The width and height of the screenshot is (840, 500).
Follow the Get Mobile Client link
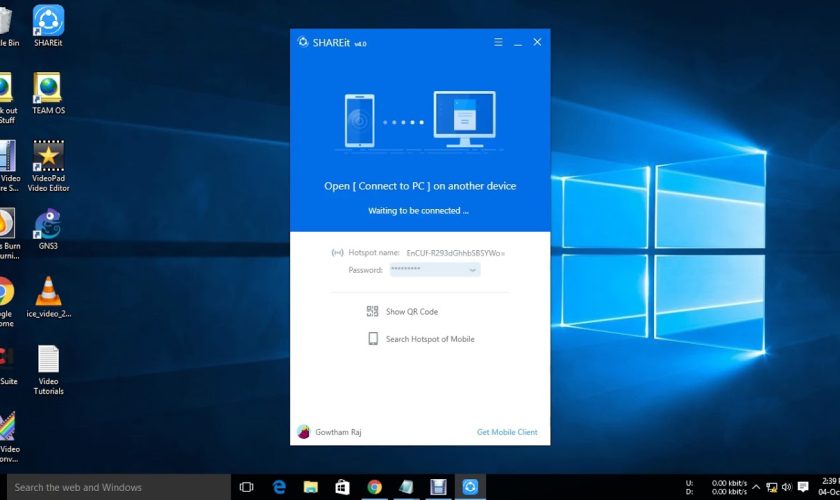pyautogui.click(x=507, y=432)
